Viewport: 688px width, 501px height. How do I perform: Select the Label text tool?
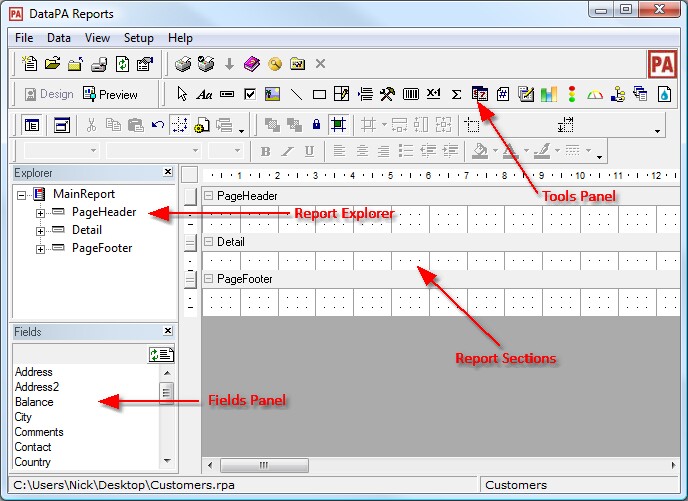205,94
